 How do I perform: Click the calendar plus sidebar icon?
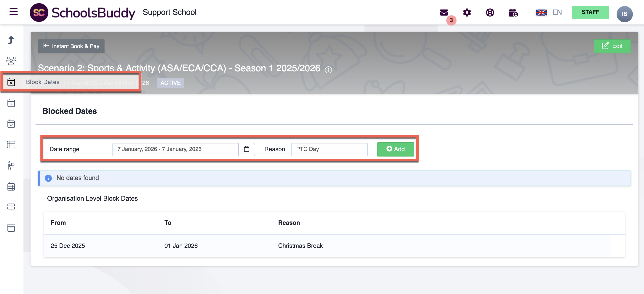coord(11,103)
